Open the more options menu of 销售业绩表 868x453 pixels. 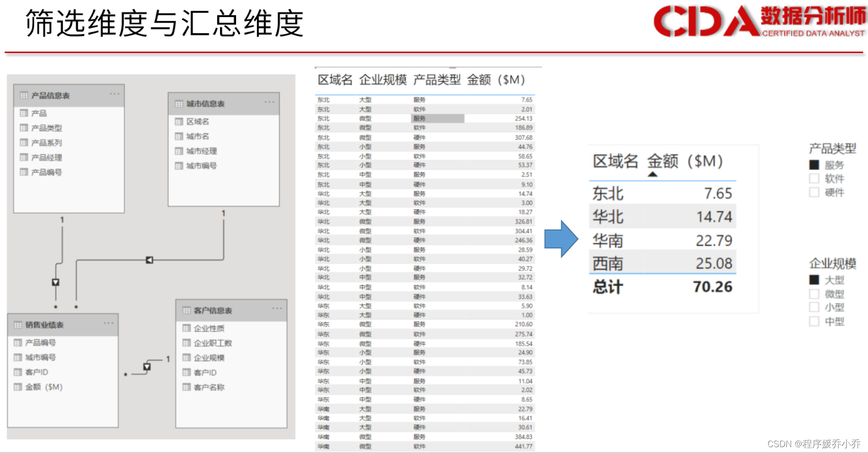click(108, 323)
